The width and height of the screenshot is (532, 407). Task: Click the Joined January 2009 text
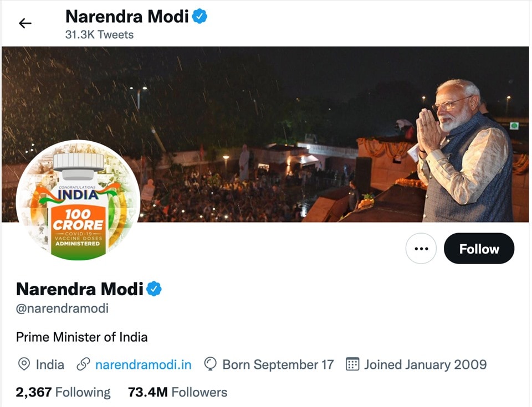pyautogui.click(x=425, y=364)
